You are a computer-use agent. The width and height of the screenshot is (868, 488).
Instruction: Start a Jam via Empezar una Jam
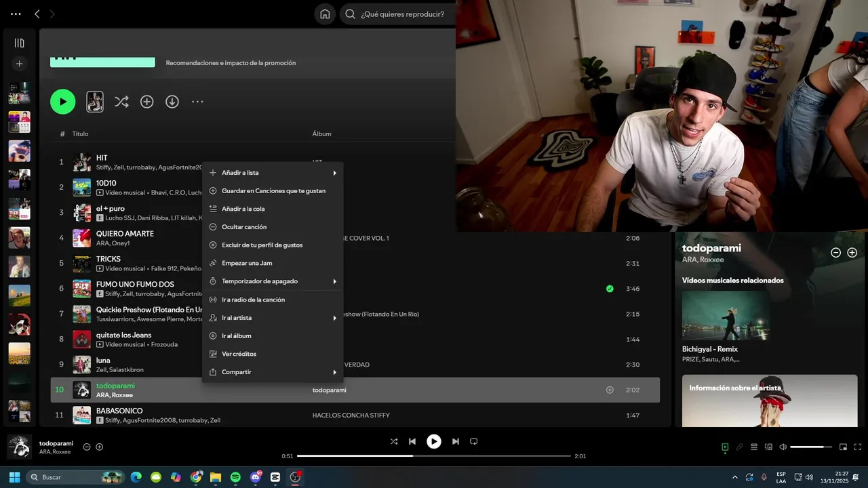click(x=273, y=263)
